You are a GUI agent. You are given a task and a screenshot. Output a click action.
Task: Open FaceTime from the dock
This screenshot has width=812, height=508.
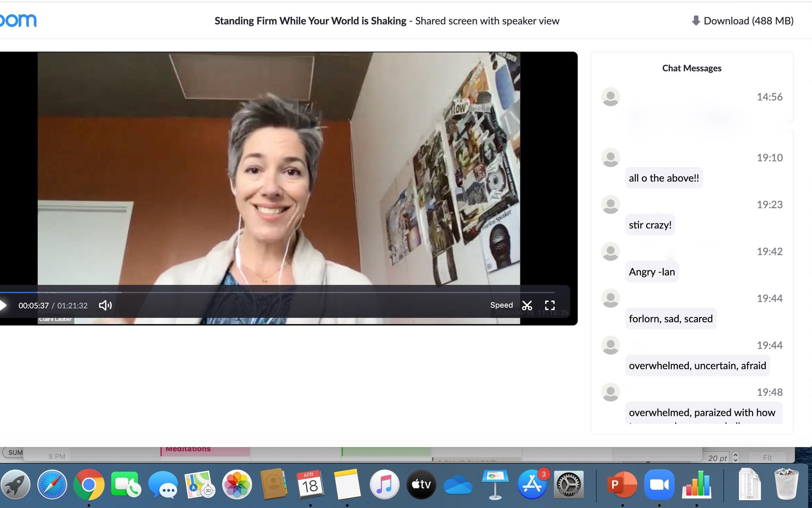point(126,485)
